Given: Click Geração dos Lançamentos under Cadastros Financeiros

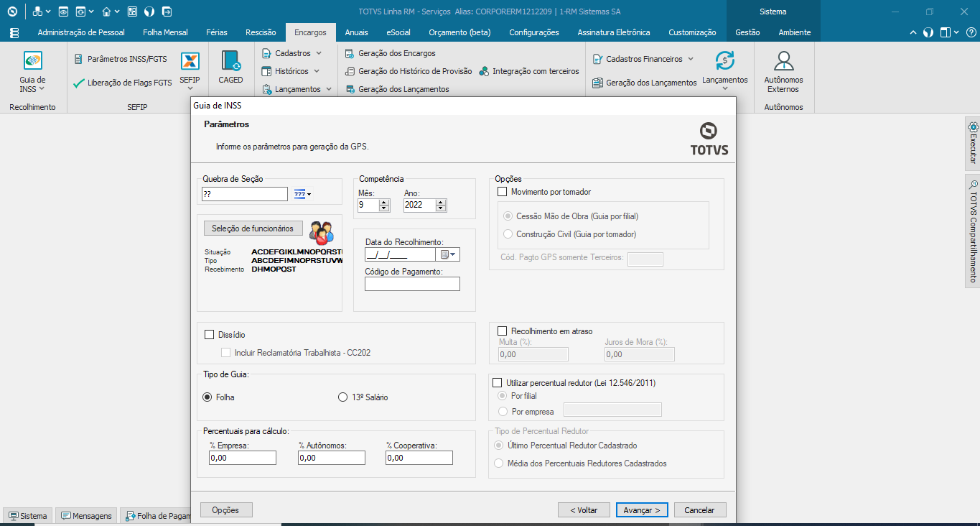Looking at the screenshot, I should point(644,83).
